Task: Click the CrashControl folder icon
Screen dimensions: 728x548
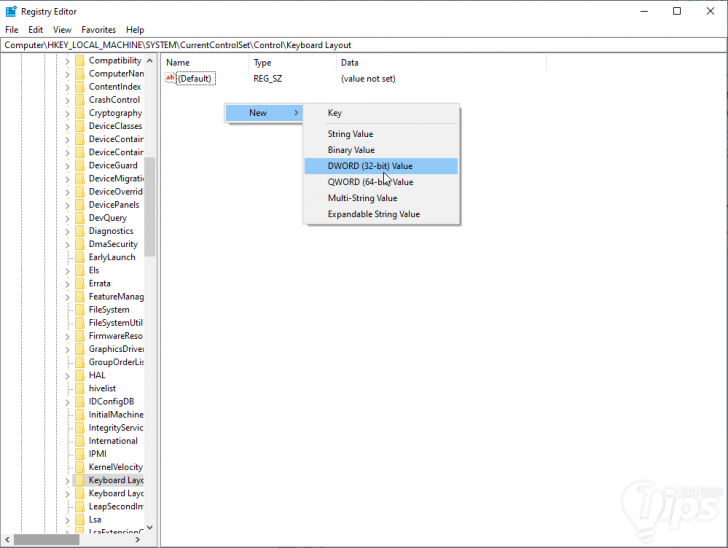Action: point(80,99)
